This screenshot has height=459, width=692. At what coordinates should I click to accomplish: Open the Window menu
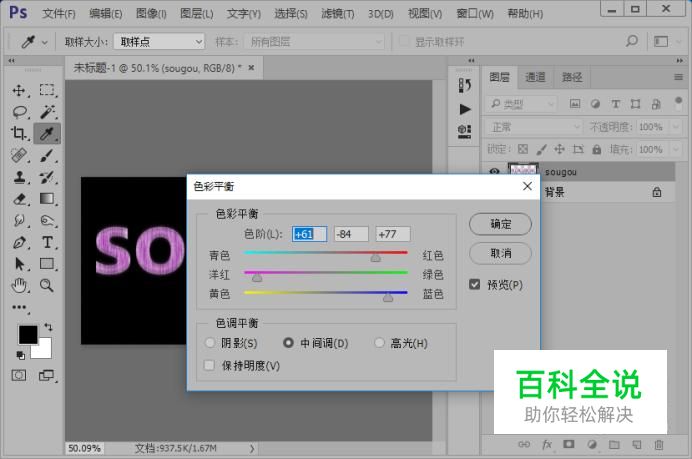pyautogui.click(x=475, y=14)
